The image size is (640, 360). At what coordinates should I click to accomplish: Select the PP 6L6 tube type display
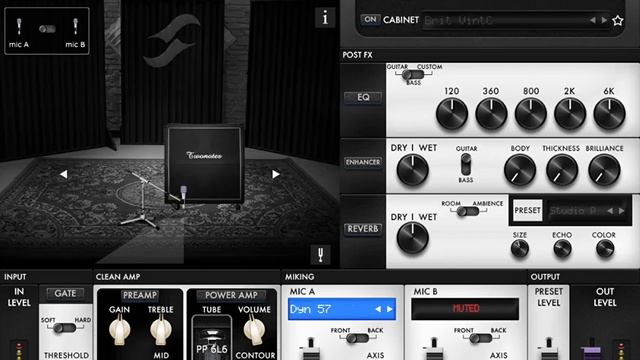pyautogui.click(x=211, y=338)
